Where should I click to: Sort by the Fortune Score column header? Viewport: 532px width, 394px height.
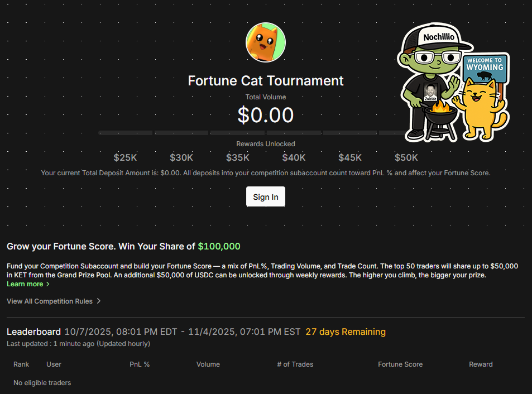(x=400, y=364)
